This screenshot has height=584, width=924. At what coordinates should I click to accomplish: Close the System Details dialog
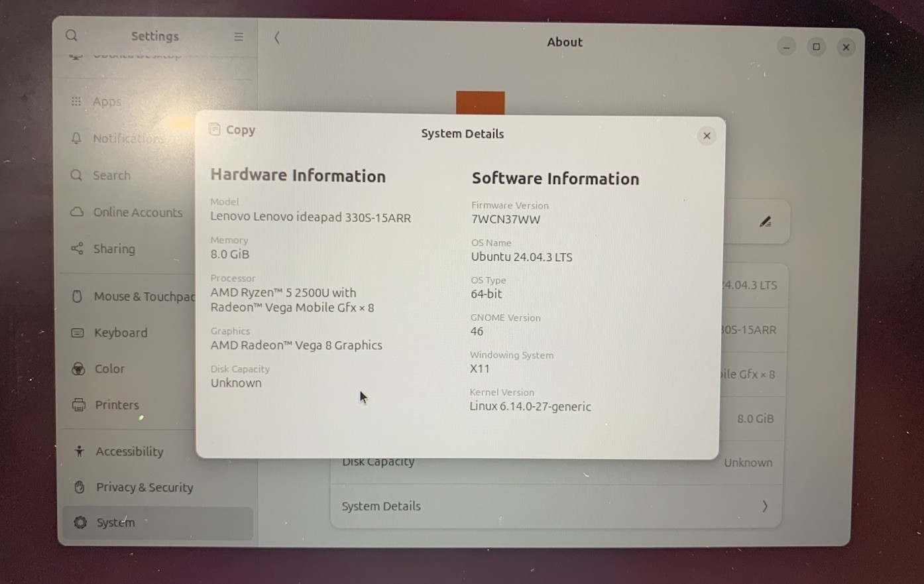(x=707, y=136)
